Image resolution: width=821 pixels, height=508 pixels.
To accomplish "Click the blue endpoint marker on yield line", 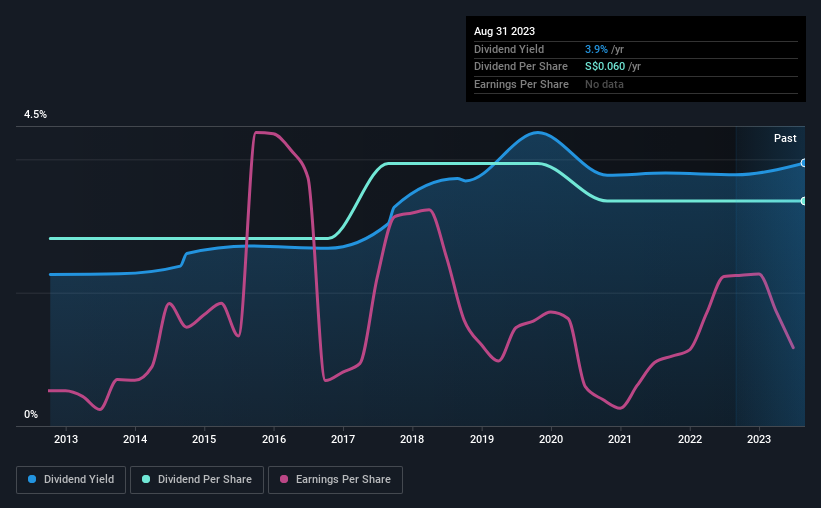I will (x=804, y=163).
